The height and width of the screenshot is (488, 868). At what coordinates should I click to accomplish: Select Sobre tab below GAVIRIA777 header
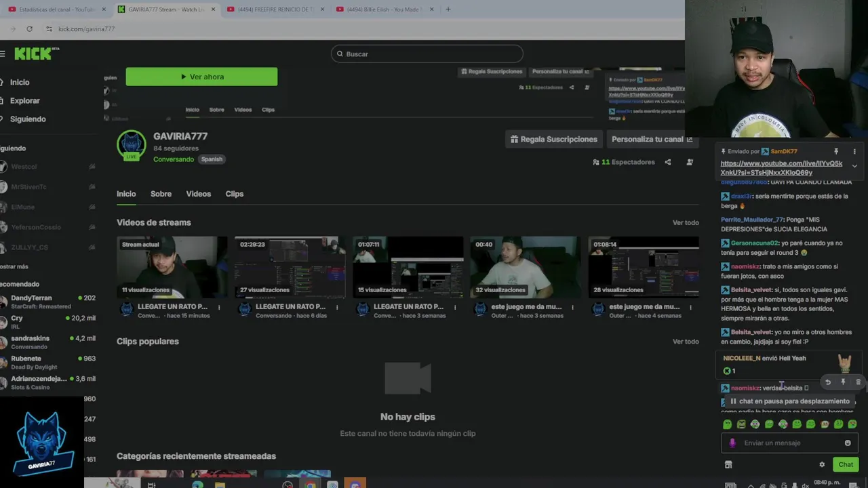click(x=161, y=194)
